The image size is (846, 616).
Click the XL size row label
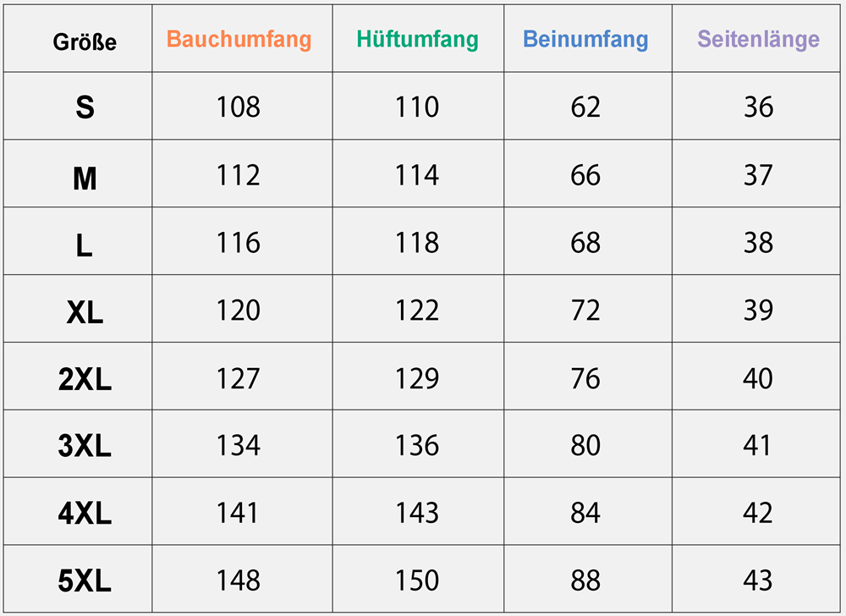click(x=85, y=313)
